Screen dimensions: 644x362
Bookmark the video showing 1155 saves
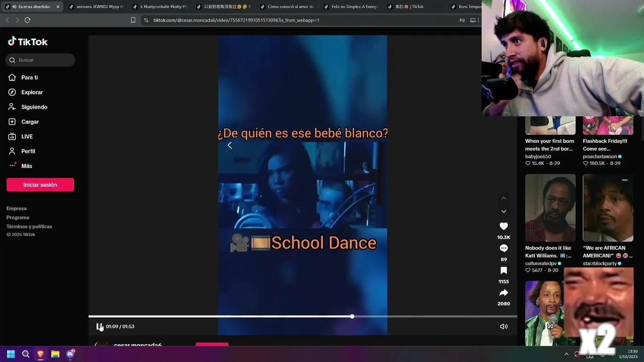[504, 270]
